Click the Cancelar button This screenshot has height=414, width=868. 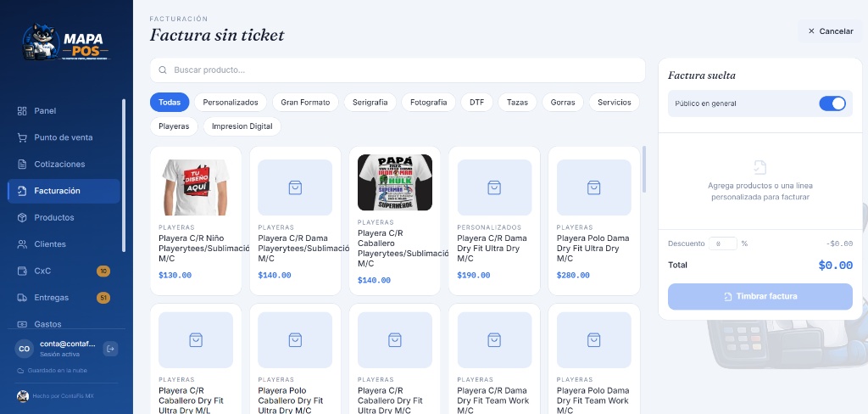pos(830,31)
